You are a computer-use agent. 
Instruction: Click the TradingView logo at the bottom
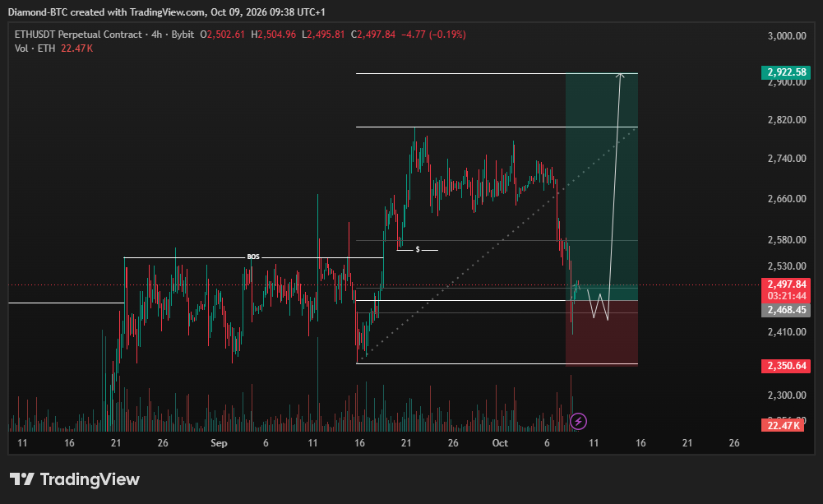(75, 479)
